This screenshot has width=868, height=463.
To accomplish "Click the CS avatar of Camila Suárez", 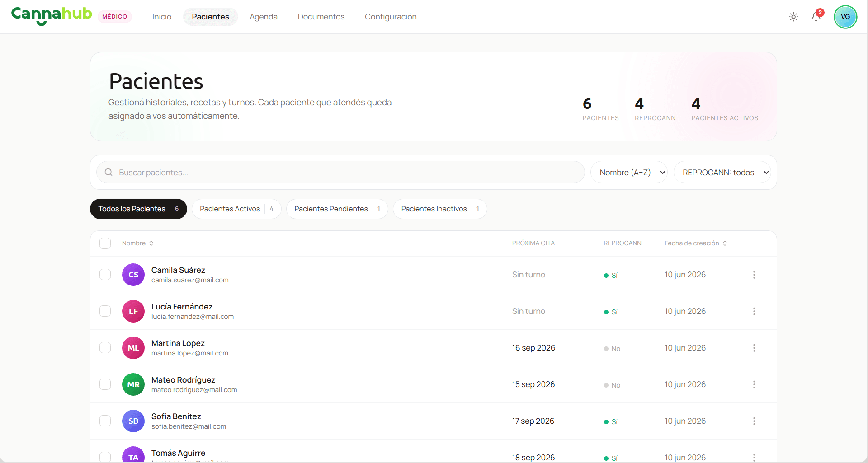I will (133, 275).
